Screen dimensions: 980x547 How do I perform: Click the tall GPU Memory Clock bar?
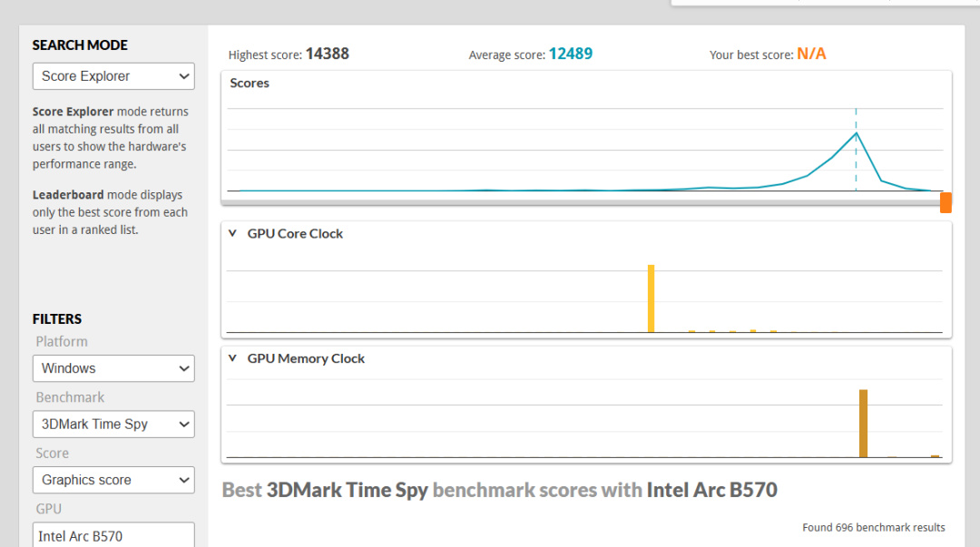click(x=863, y=424)
